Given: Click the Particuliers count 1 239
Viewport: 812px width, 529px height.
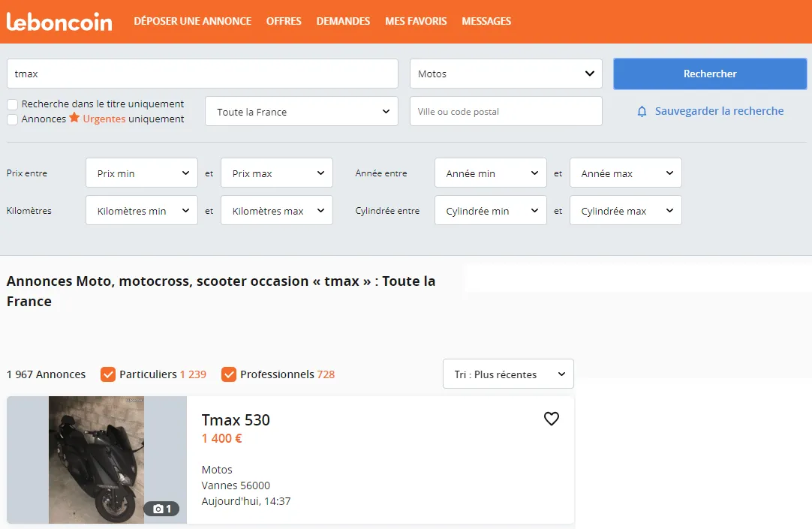Looking at the screenshot, I should click(x=193, y=374).
